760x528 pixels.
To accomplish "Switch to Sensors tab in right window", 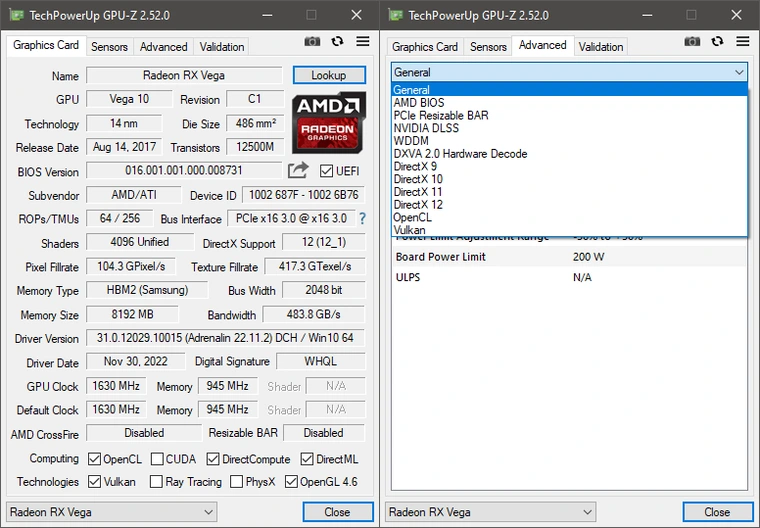I will point(488,47).
